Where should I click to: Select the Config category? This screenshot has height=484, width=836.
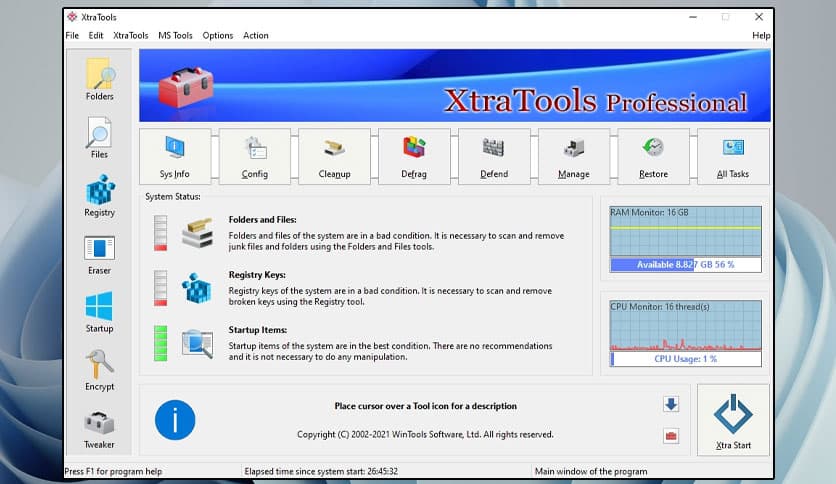[x=254, y=156]
